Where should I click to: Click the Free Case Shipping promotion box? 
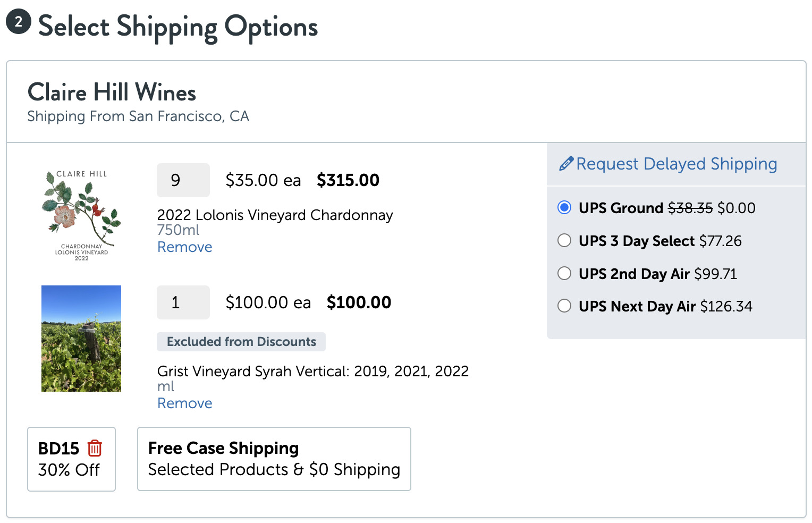274,459
